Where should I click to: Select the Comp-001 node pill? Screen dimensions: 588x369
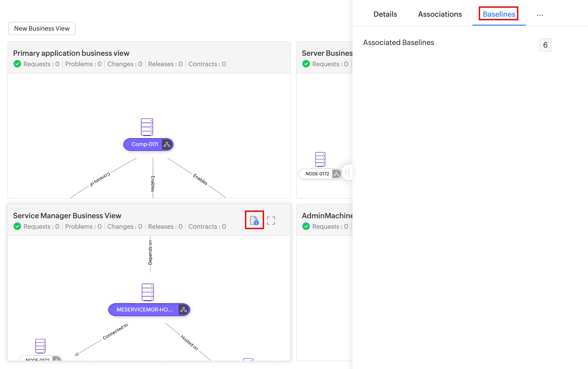pos(144,144)
